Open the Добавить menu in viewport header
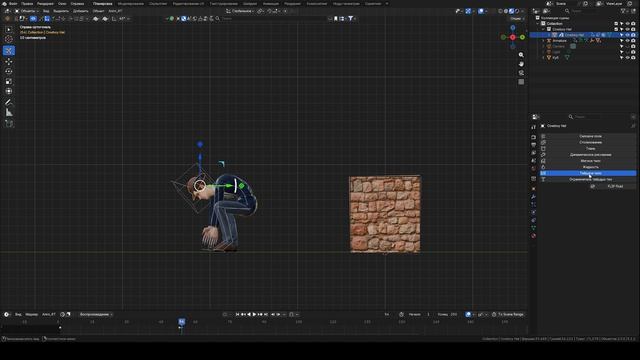The height and width of the screenshot is (360, 640). point(81,11)
